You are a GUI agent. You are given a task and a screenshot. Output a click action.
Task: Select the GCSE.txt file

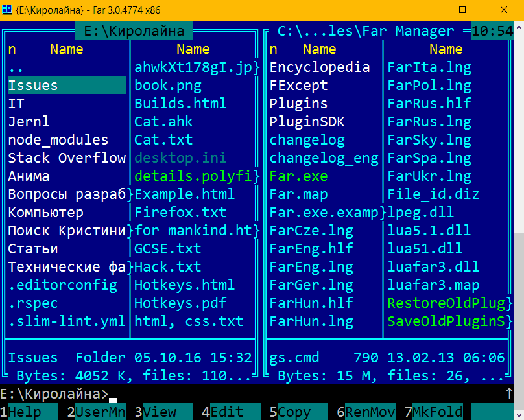pos(168,249)
